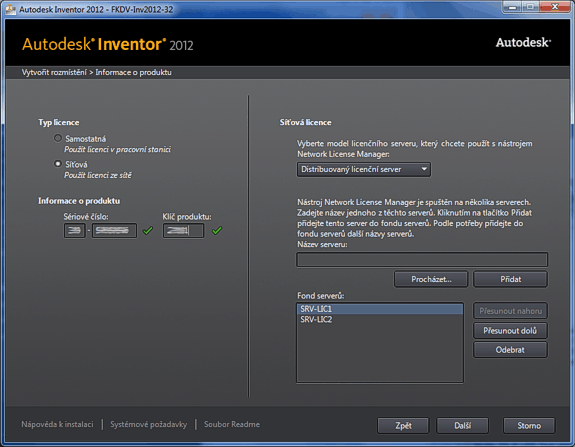Click the Procházet... button
This screenshot has width=575, height=447.
pyautogui.click(x=431, y=279)
